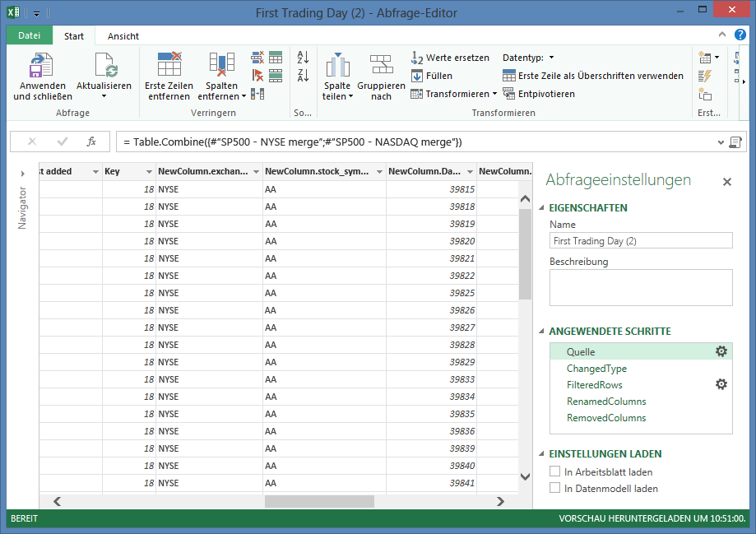This screenshot has width=756, height=534.
Task: Click insert custom column icon with star
Action: [x=705, y=58]
